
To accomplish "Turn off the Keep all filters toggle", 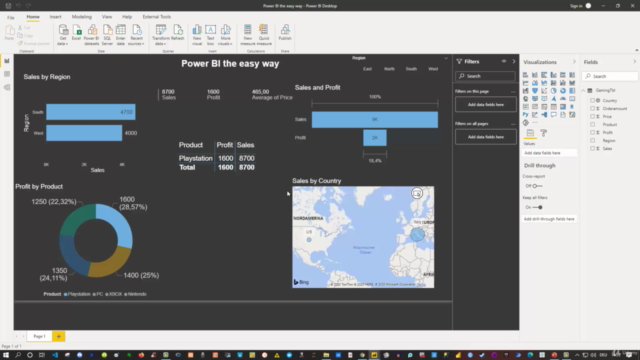I will coord(537,207).
